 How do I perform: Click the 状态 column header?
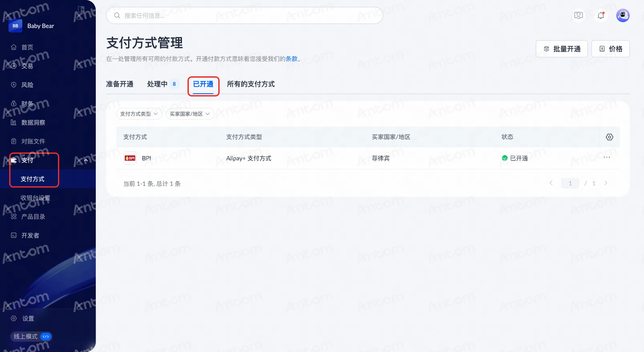tap(507, 137)
